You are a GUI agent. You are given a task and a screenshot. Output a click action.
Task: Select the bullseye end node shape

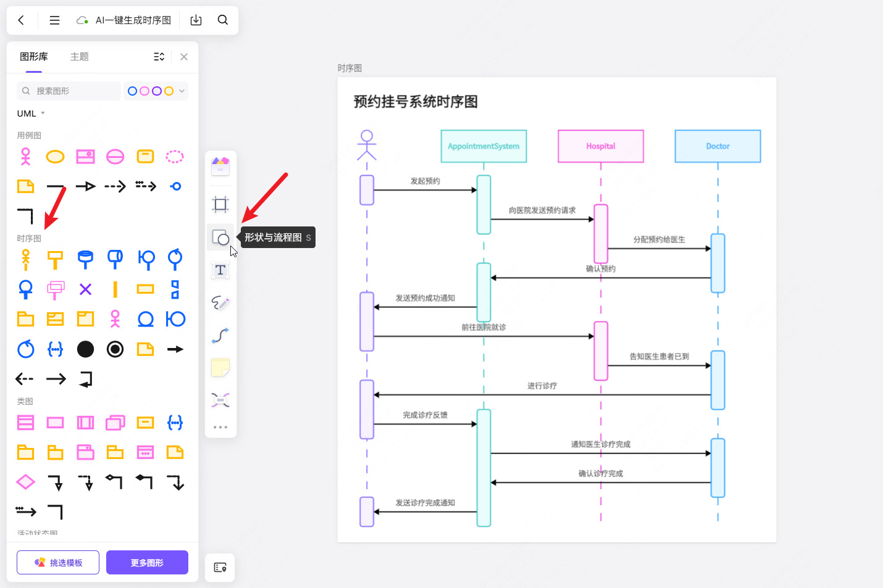coord(115,349)
